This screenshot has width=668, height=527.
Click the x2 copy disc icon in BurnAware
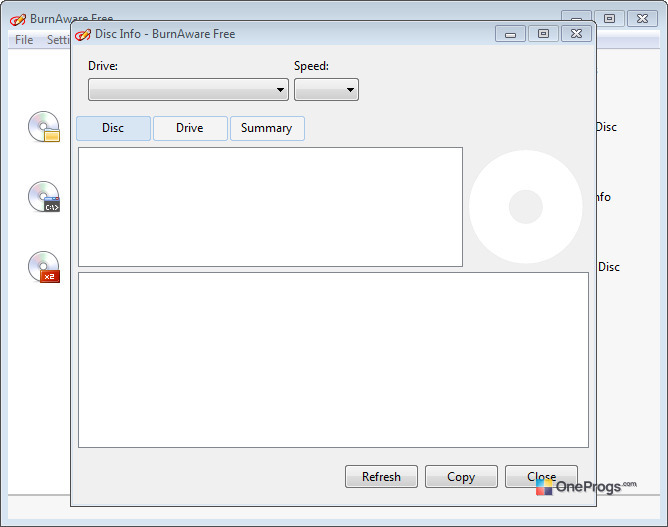point(44,267)
